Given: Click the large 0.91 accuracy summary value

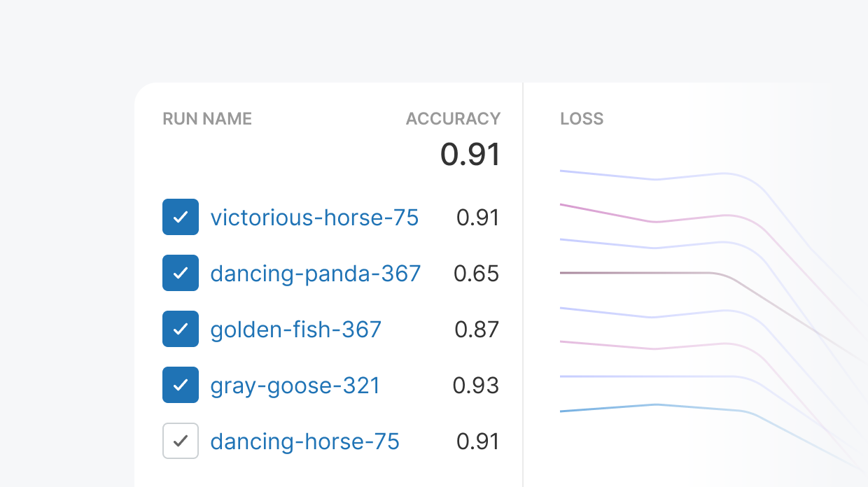Looking at the screenshot, I should click(x=470, y=155).
